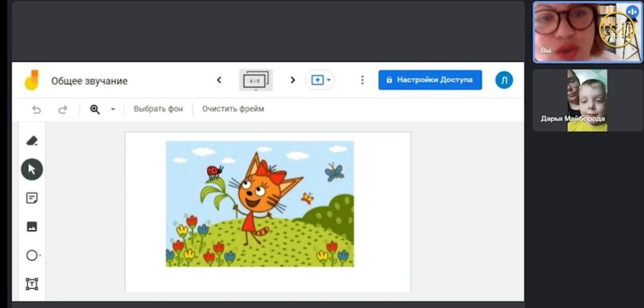Open the three-dot more options menu
This screenshot has width=644, height=308.
[x=362, y=80]
